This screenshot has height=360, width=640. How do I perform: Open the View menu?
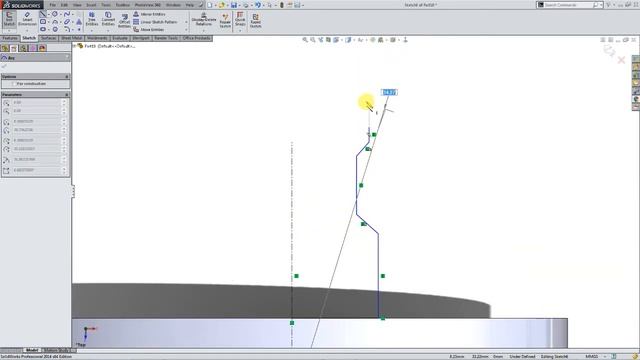(x=77, y=5)
